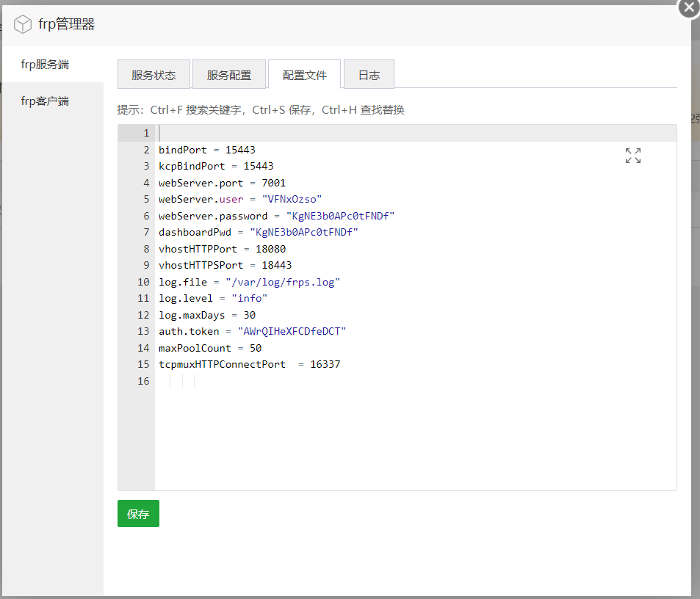Viewport: 700px width, 599px height.
Task: Place cursor on maxPoolCount line
Action: pyautogui.click(x=209, y=348)
